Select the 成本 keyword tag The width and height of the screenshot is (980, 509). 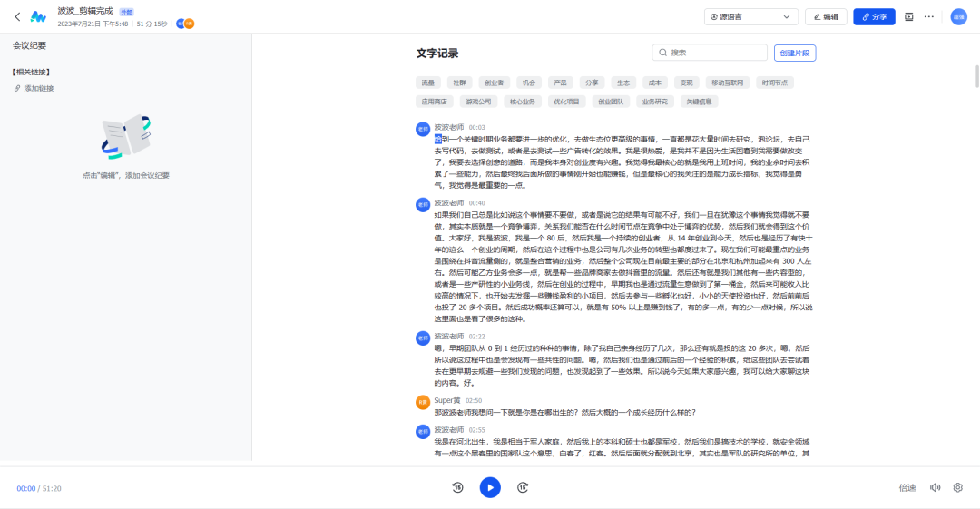(x=654, y=83)
